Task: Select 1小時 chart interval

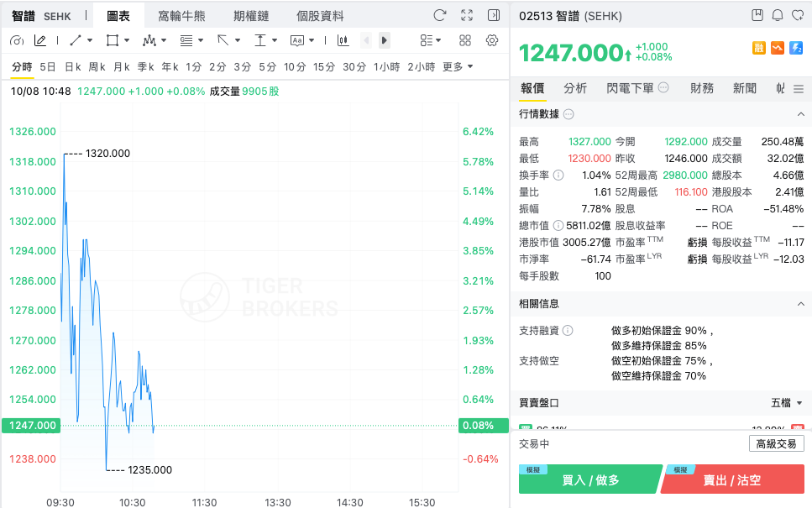Action: (x=387, y=67)
